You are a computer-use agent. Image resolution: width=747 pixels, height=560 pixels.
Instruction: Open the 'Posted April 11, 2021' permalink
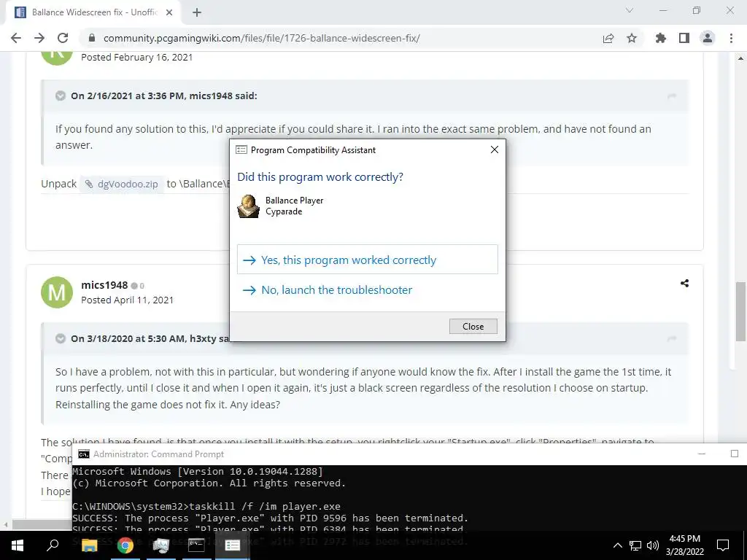(127, 300)
